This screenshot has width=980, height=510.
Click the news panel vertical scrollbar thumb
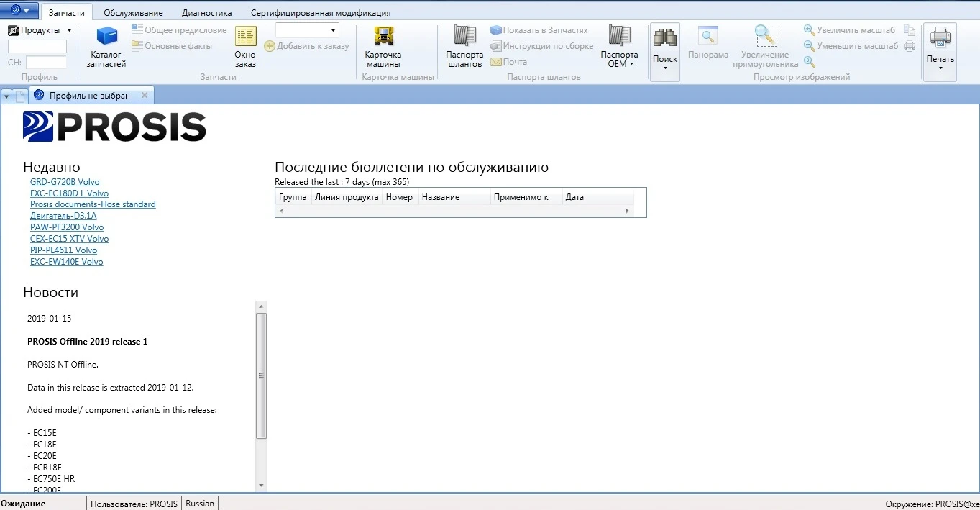pos(261,375)
